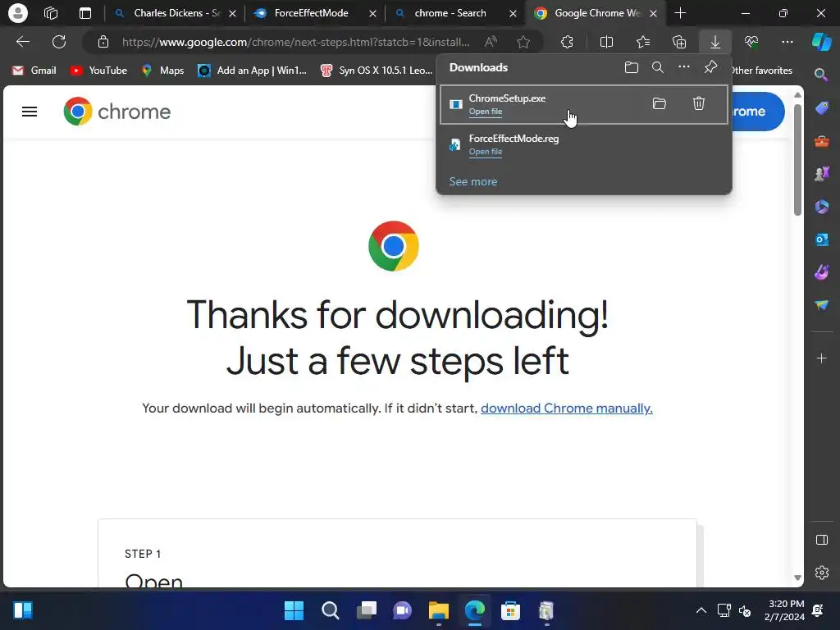Screen dimensions: 840x630
Task: Open Microsoft Store from taskbar
Action: [x=510, y=610]
